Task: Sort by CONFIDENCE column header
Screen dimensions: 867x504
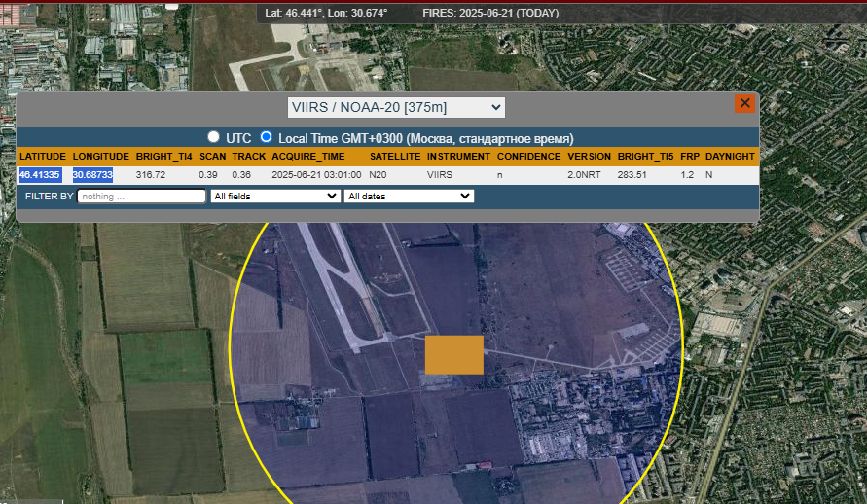Action: pyautogui.click(x=528, y=157)
